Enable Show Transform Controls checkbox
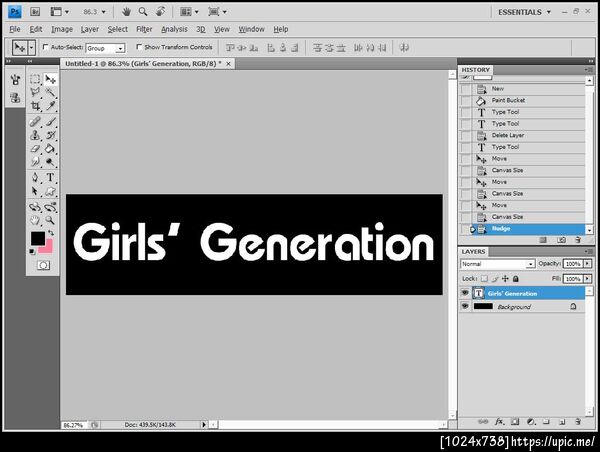Image resolution: width=600 pixels, height=452 pixels. 139,47
